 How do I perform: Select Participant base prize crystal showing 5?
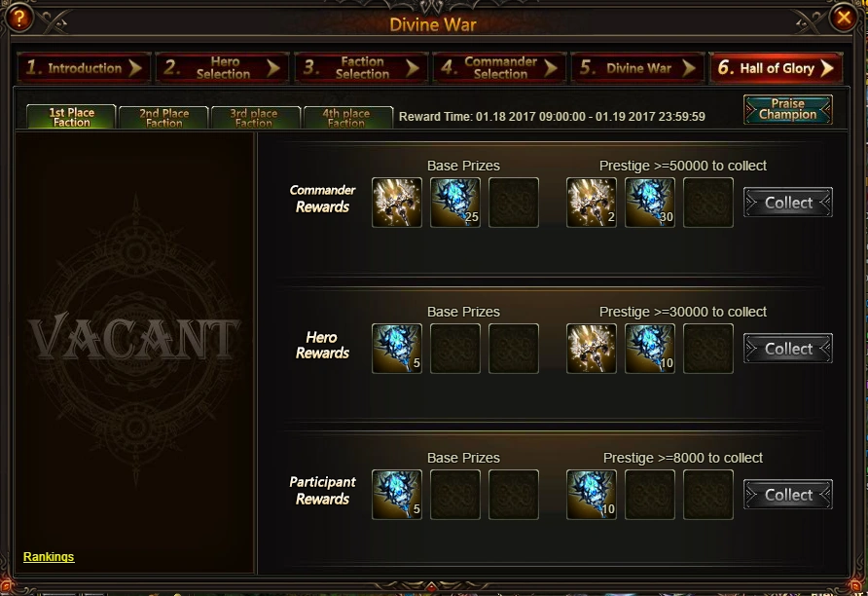coord(397,495)
